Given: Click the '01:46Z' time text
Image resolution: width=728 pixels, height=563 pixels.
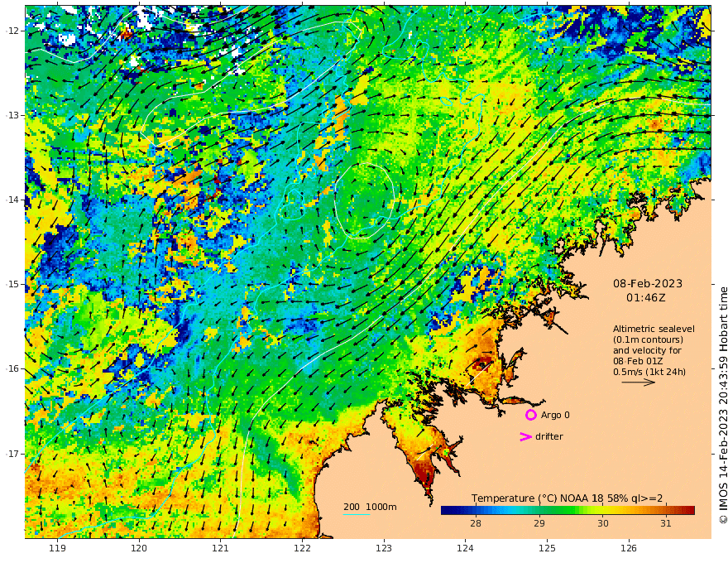Looking at the screenshot, I should click(646, 297).
